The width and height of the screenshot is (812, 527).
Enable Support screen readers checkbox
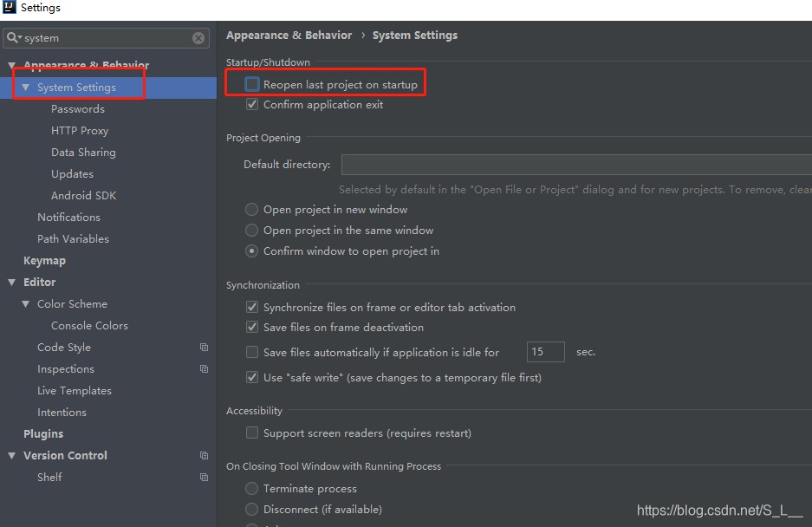(252, 433)
